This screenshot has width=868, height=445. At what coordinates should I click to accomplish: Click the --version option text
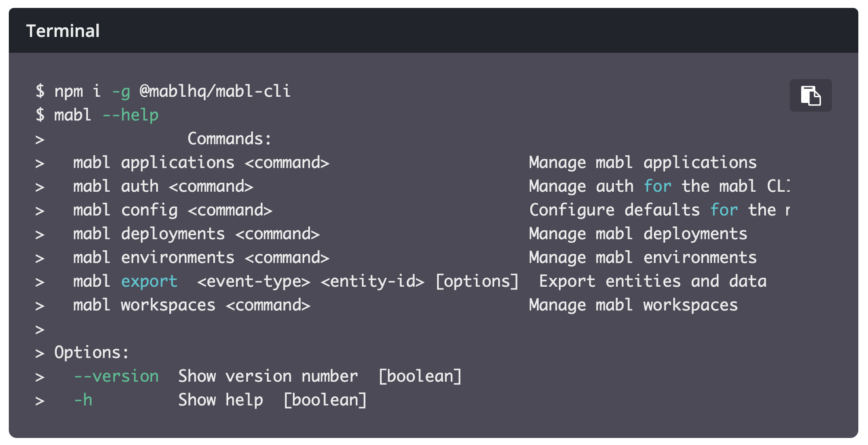point(116,376)
